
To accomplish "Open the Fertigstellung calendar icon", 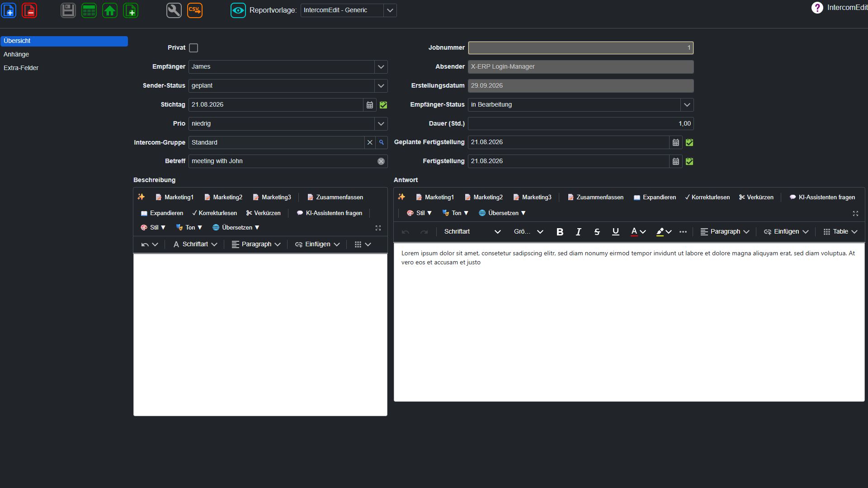I will [676, 161].
